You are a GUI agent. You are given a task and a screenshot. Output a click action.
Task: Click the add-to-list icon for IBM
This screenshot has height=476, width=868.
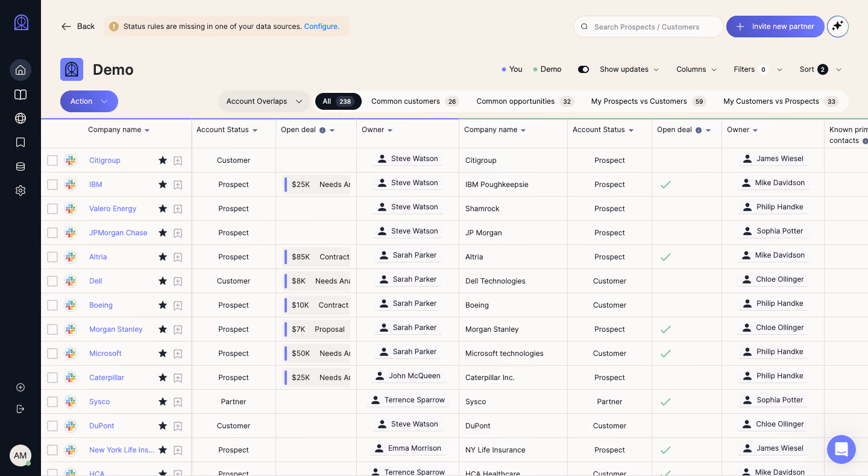point(178,185)
